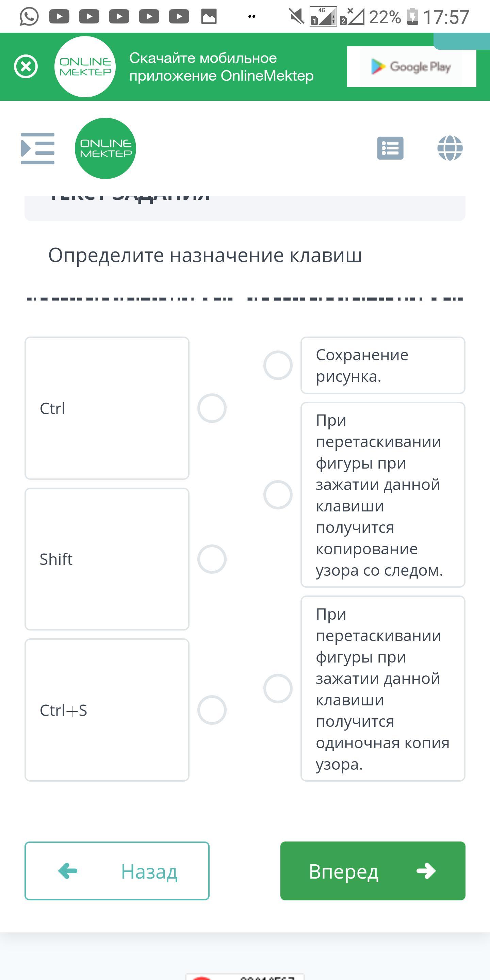
Task: Tap the OnlineMektep logo in the banner
Action: (85, 67)
